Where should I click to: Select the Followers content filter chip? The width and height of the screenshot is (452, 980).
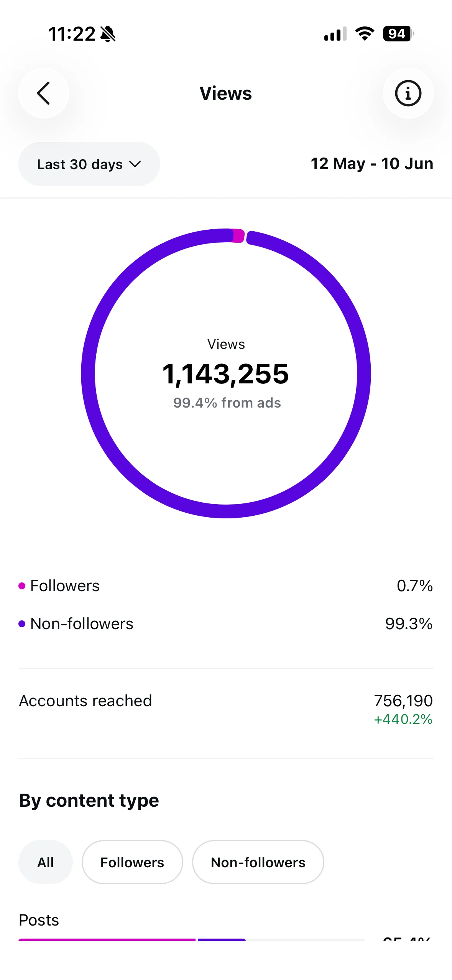tap(132, 862)
